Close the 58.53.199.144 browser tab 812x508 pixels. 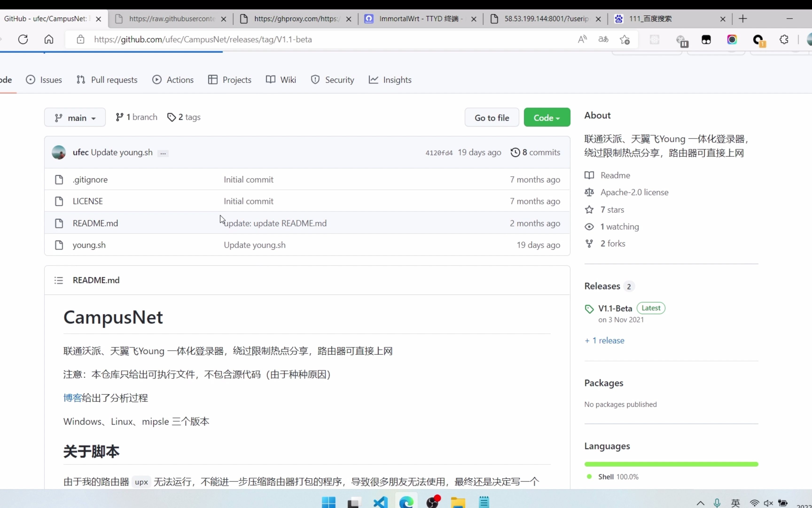click(598, 19)
